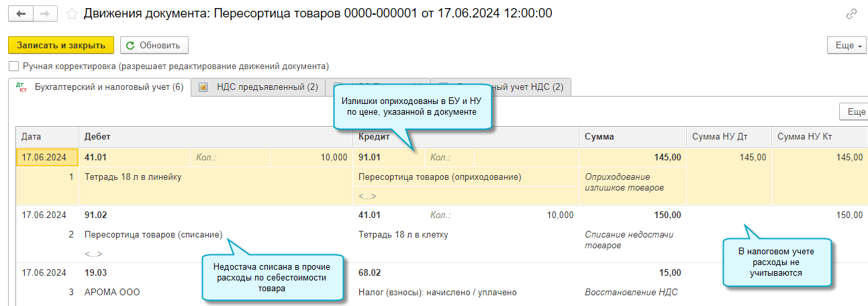Viewport: 868px width, 306px height.
Task: Add this document to favorites with the star
Action: 72,13
